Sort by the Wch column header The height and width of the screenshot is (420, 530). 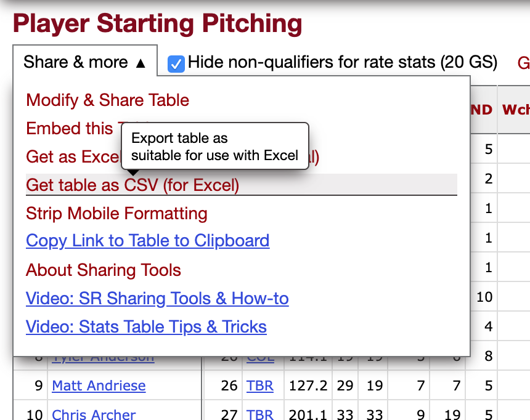515,110
